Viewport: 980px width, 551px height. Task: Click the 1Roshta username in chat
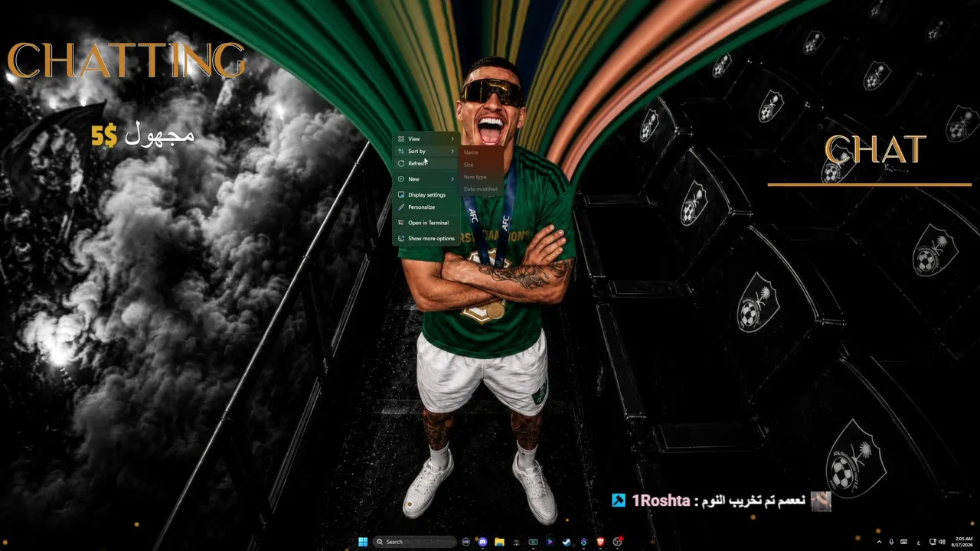click(660, 500)
